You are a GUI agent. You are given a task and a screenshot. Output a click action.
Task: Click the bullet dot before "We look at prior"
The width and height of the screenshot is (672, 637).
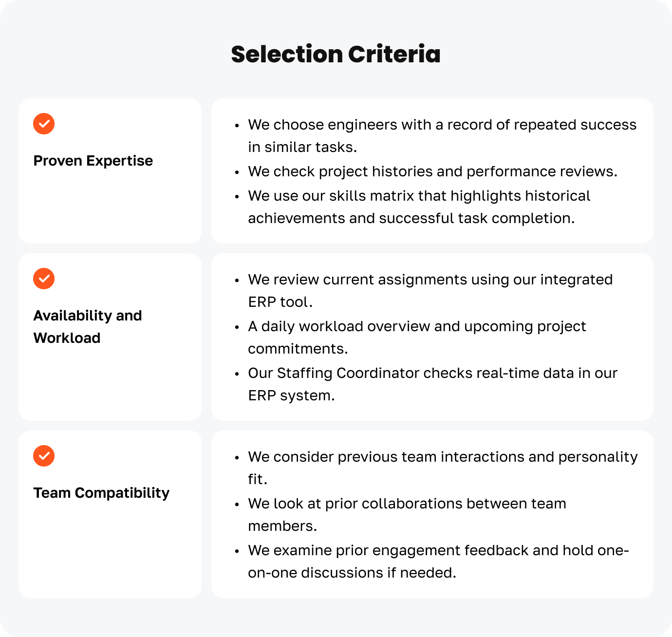pyautogui.click(x=237, y=505)
